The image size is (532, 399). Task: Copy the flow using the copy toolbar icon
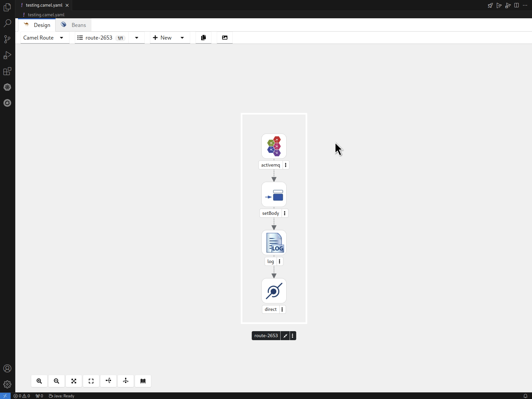[x=203, y=38]
